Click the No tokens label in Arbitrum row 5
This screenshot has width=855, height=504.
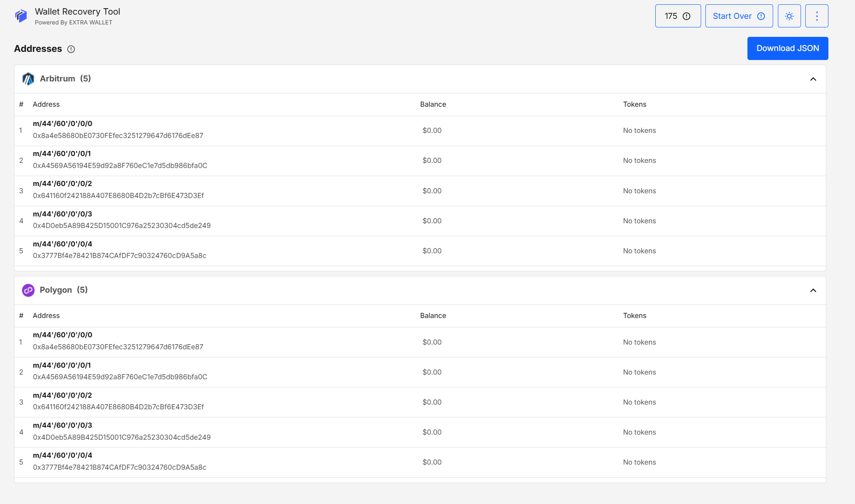(x=639, y=251)
